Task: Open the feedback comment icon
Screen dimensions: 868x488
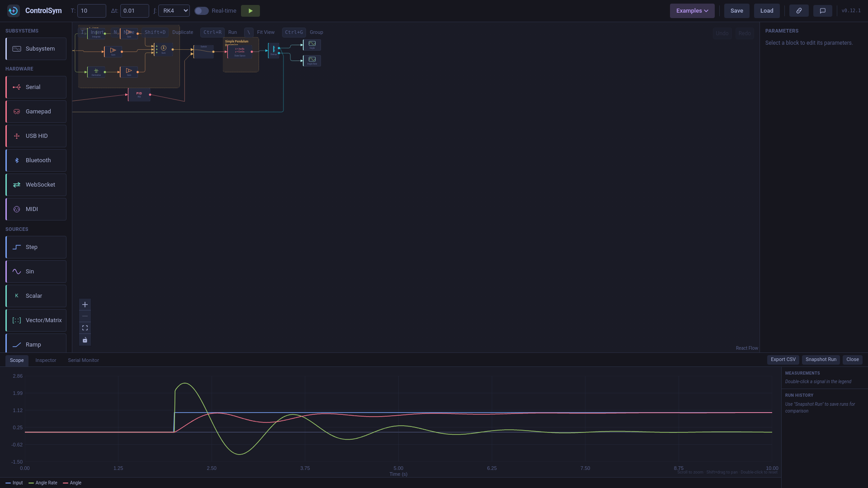Action: [822, 11]
